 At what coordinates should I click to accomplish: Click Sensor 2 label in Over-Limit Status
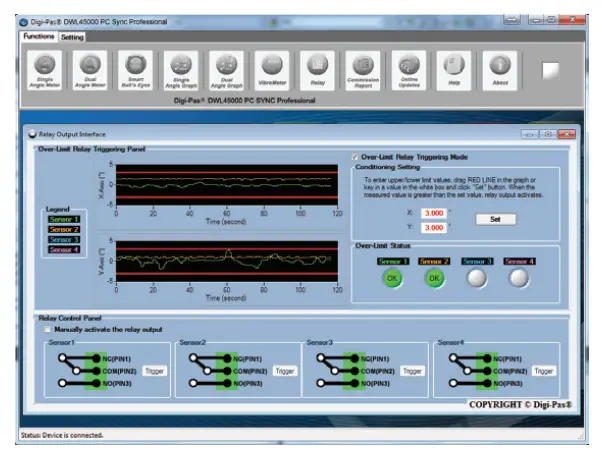coord(434,261)
